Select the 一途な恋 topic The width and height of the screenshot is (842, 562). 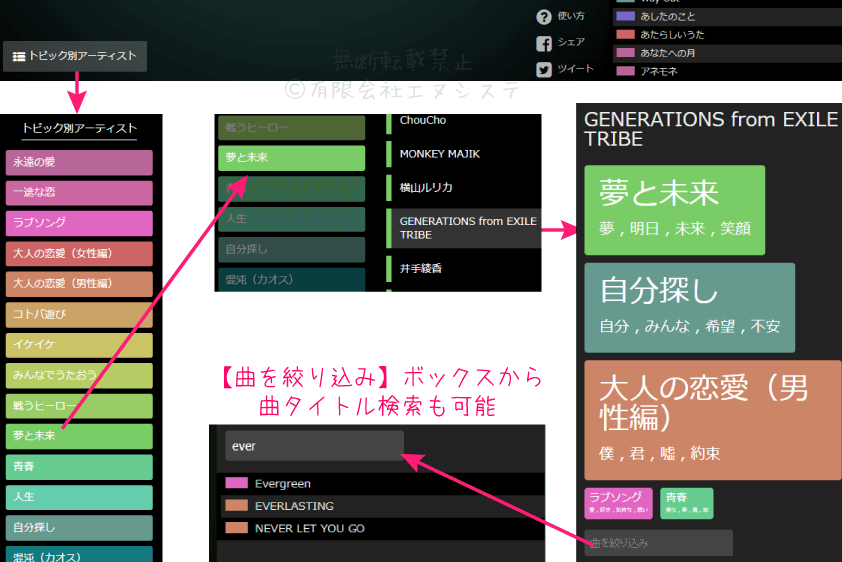pyautogui.click(x=79, y=193)
